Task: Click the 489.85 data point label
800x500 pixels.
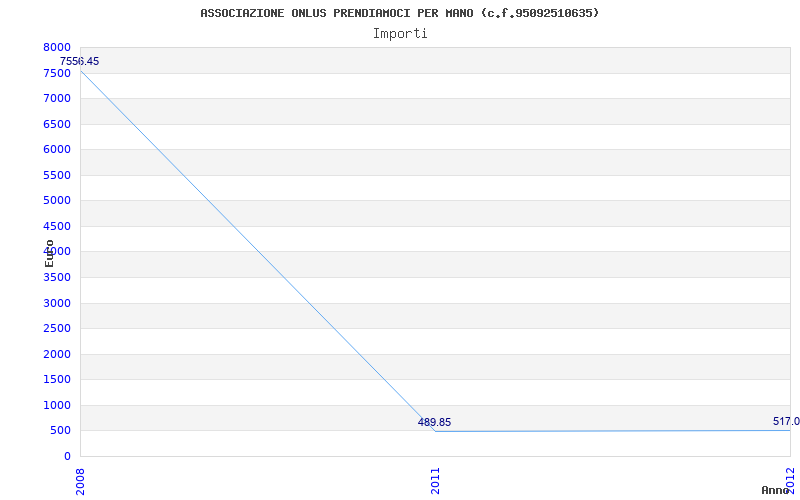Action: pos(434,422)
